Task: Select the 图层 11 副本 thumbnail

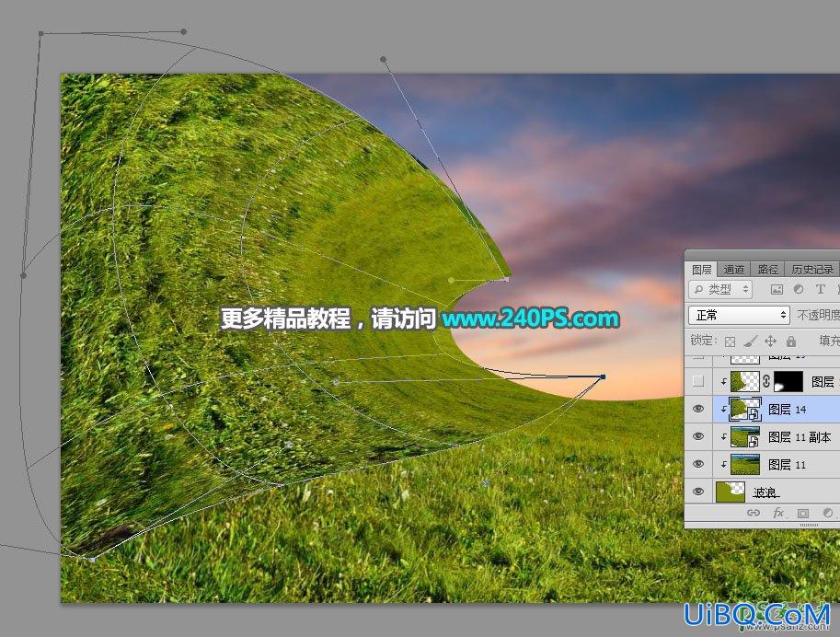Action: tap(745, 436)
